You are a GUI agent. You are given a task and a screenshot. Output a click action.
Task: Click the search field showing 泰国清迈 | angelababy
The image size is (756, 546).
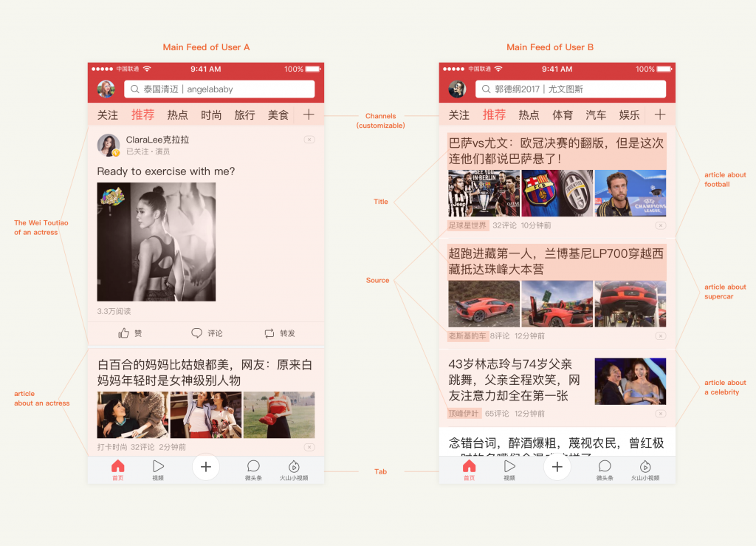click(x=219, y=89)
